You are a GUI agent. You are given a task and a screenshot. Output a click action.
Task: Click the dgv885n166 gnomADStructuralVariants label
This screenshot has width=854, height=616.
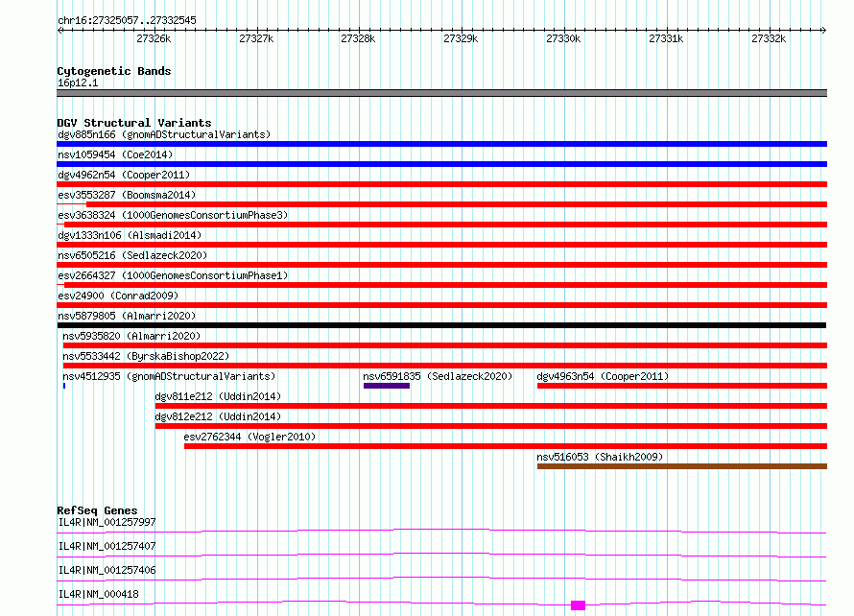click(164, 134)
